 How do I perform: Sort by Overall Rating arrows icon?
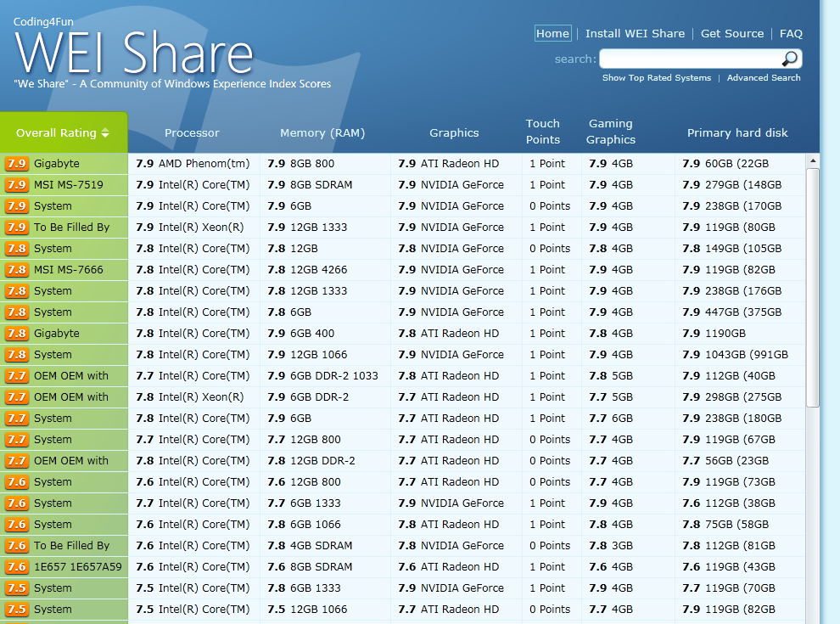pyautogui.click(x=105, y=133)
